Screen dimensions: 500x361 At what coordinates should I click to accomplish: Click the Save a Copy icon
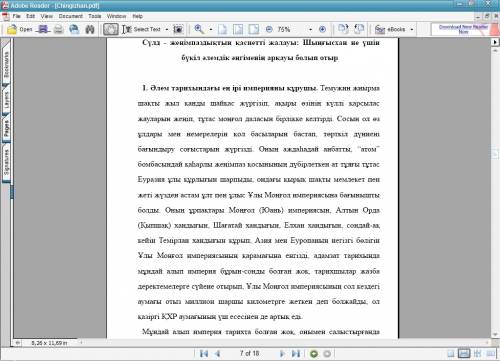[x=43, y=29]
